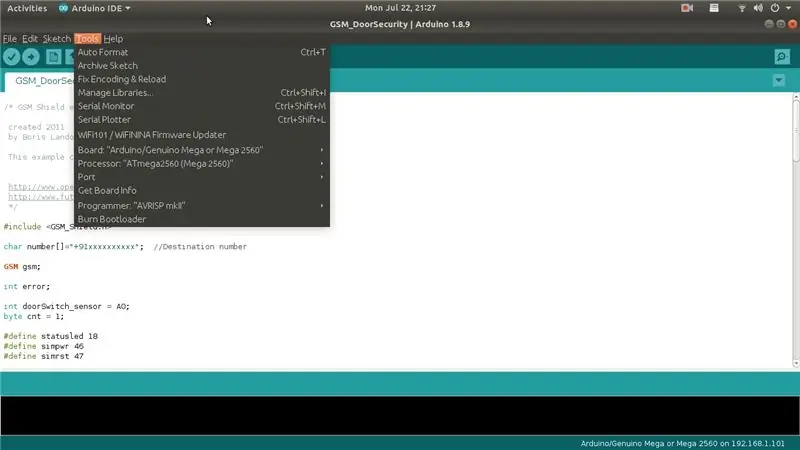Click the Upload arrow toolbar button
The image size is (800, 450).
pos(31,57)
